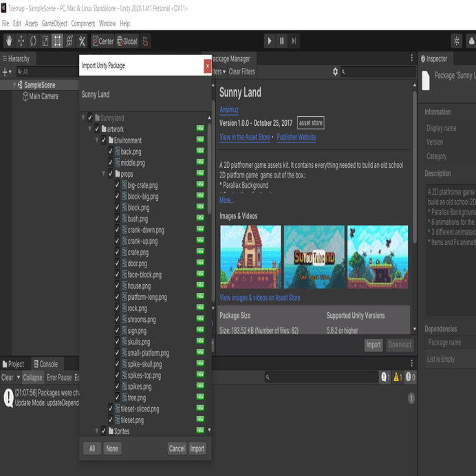The image size is (476, 476).
Task: Click Cancel in the import dialog
Action: pos(177,448)
